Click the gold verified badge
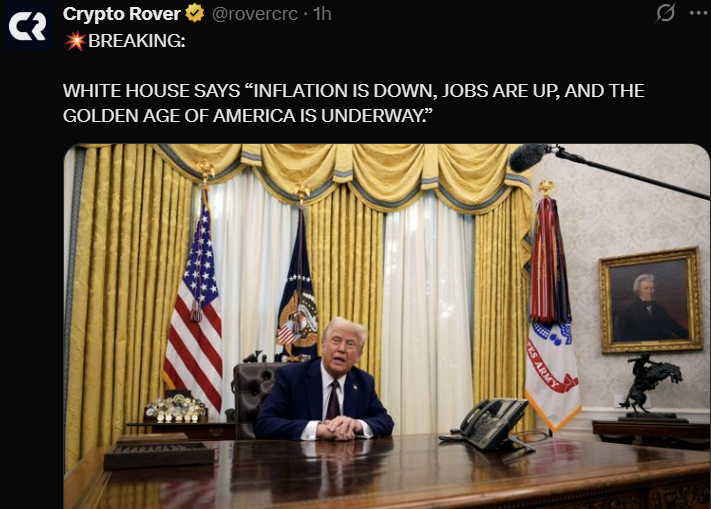The width and height of the screenshot is (711, 509). pos(194,14)
